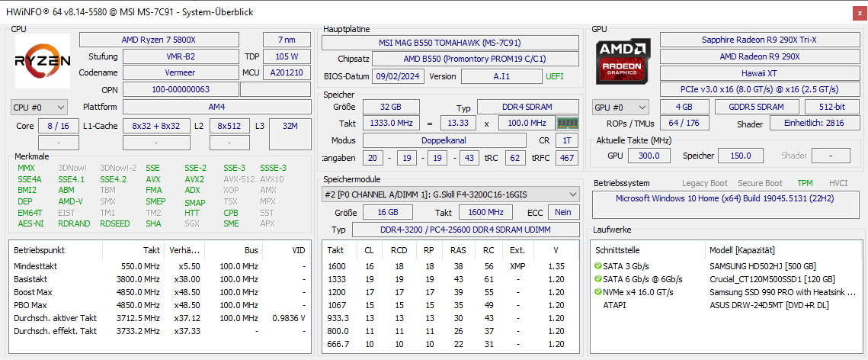Click the AMD Radeon Graphics logo
This screenshot has width=868, height=360.
tap(623, 61)
